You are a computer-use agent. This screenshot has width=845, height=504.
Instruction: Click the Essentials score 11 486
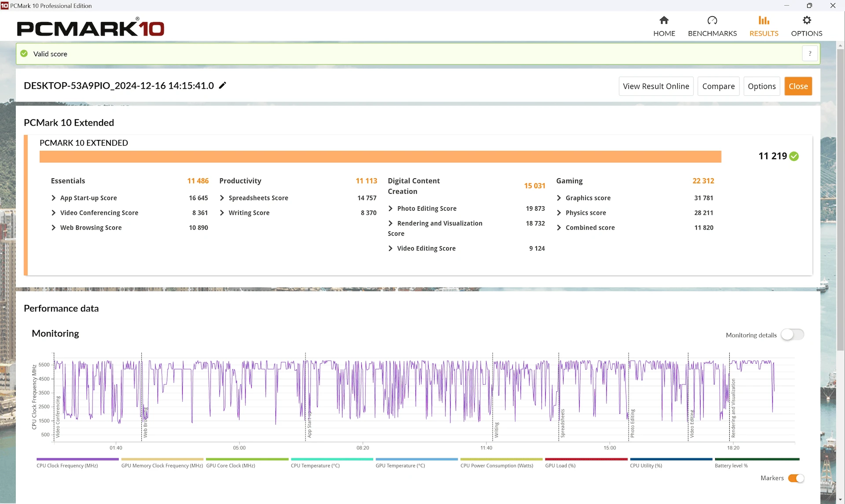pos(198,181)
